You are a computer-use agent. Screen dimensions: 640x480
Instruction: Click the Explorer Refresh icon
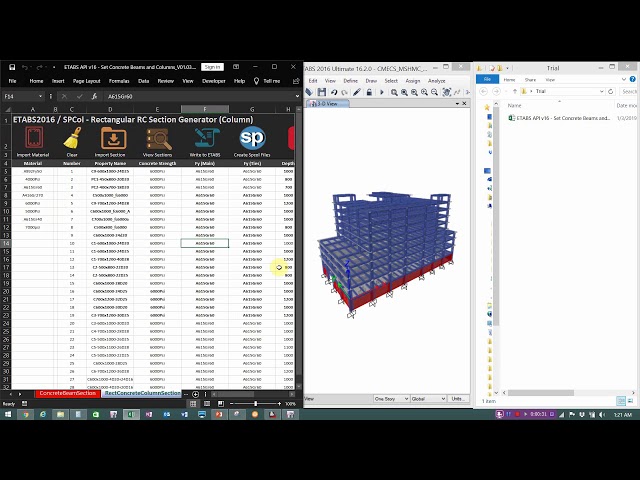click(611, 91)
